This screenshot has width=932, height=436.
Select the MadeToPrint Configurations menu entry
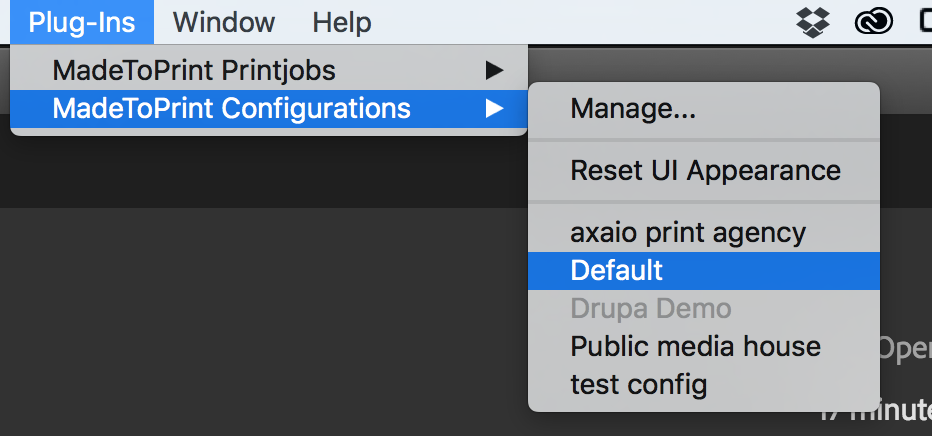point(269,109)
